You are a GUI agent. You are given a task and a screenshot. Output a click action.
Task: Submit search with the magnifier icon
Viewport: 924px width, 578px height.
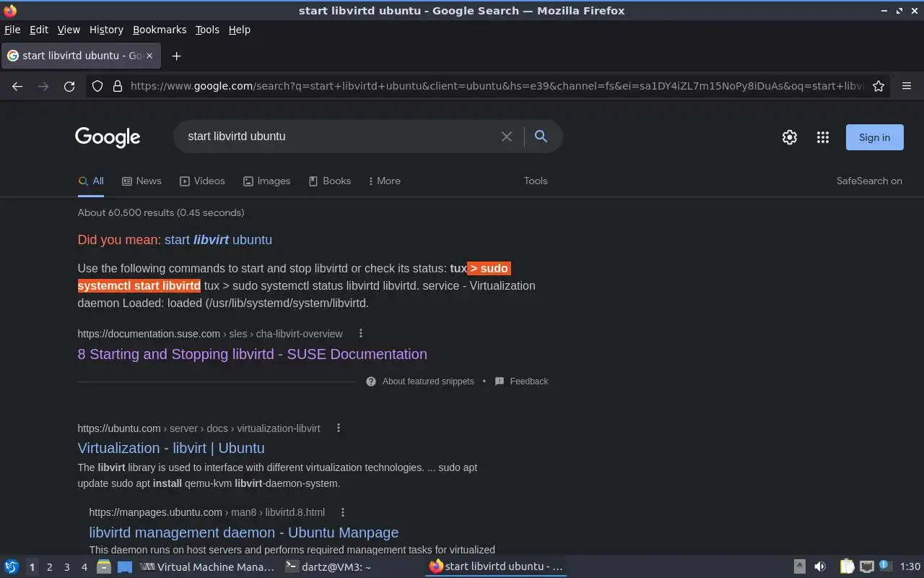tap(541, 136)
